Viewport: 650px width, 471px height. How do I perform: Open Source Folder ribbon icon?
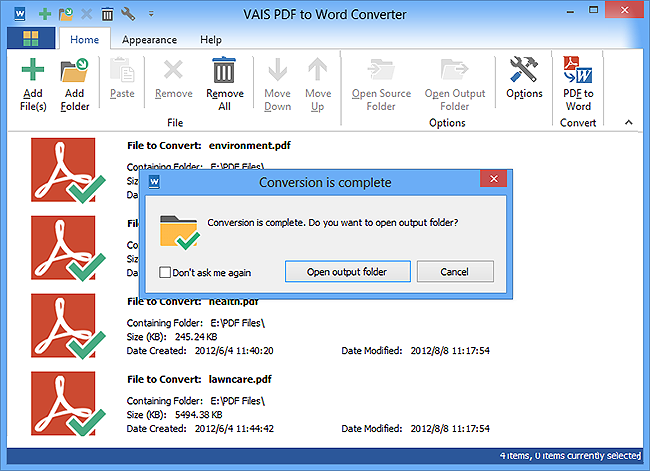381,69
